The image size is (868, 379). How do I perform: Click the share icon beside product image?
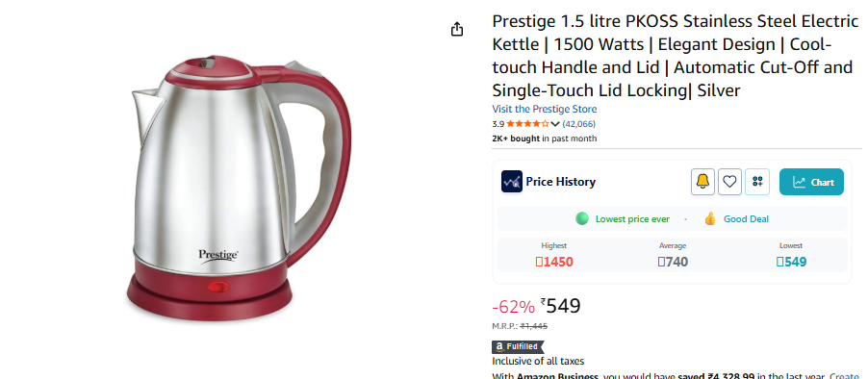[x=457, y=29]
